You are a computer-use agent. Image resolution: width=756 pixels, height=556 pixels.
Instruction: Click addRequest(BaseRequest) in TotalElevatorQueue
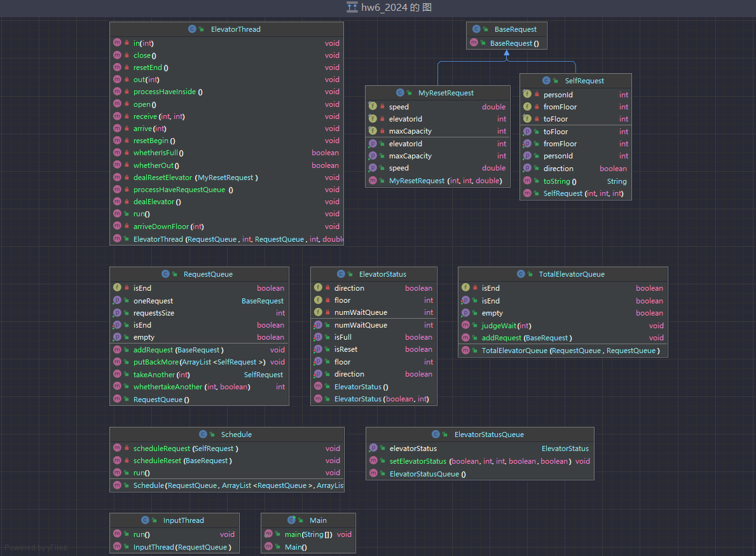(x=563, y=338)
